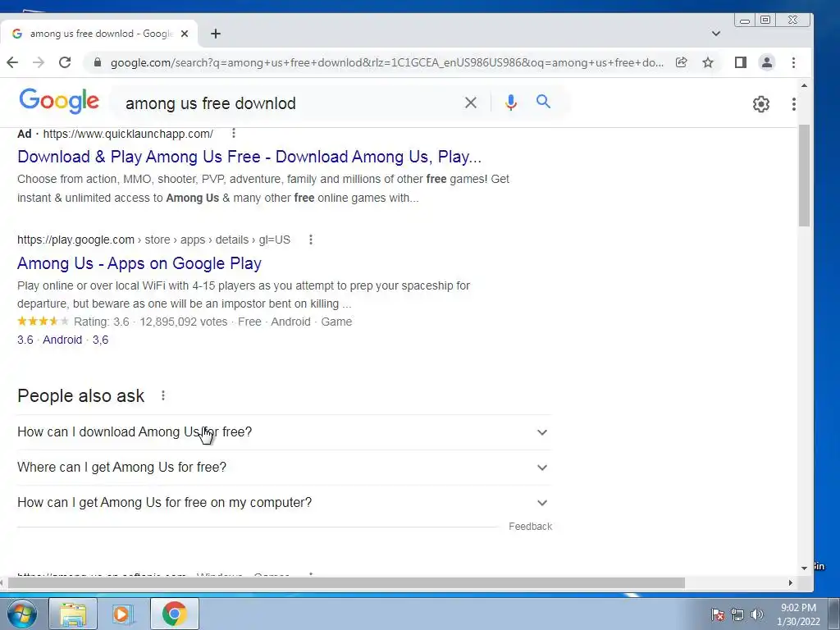Close the 'among us free downlod' tab
Screen dimensions: 840x630
(185, 34)
